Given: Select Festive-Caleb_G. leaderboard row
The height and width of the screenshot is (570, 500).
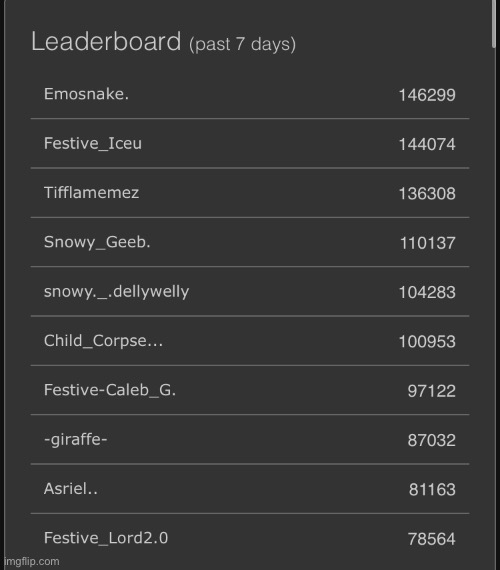Looking at the screenshot, I should [250, 390].
